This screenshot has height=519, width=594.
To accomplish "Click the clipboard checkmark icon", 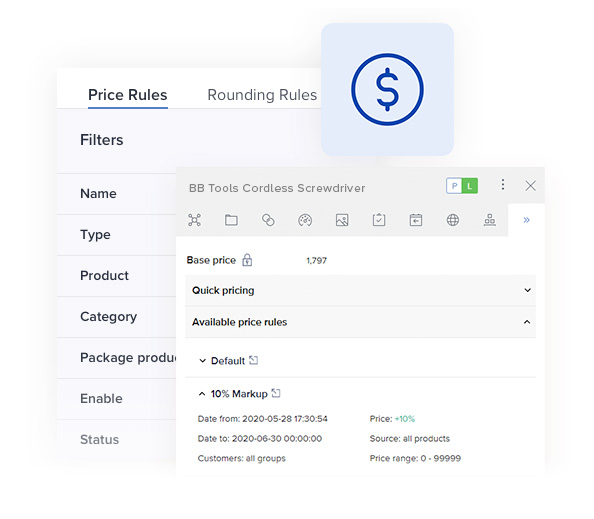I will point(379,220).
